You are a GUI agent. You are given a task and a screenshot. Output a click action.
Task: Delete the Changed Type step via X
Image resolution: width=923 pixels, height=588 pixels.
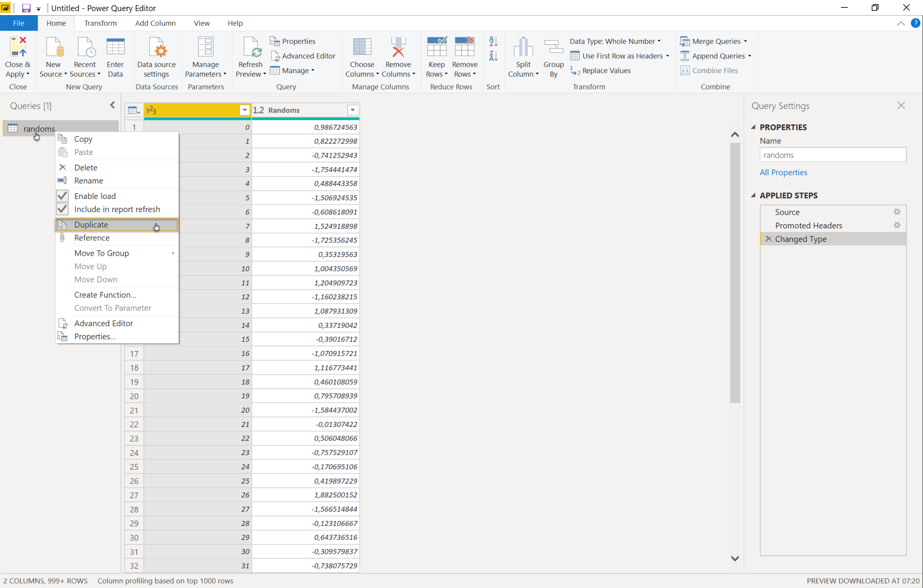point(768,239)
